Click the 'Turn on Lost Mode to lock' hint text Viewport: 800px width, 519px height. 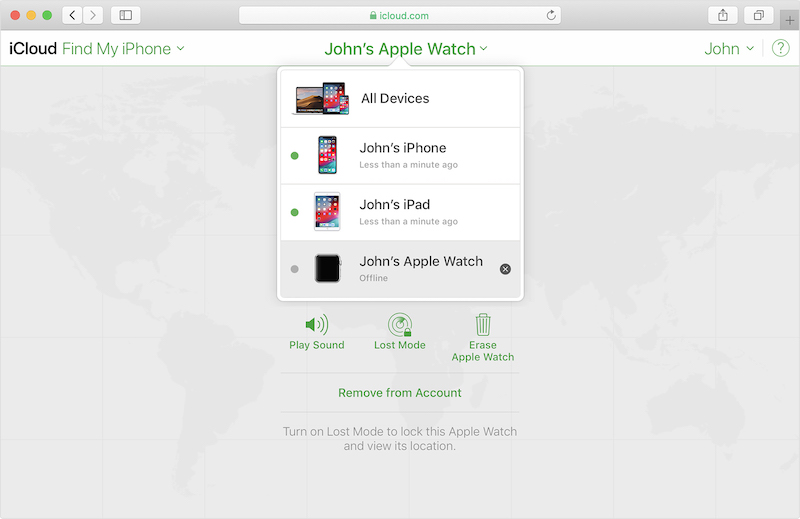(x=399, y=439)
